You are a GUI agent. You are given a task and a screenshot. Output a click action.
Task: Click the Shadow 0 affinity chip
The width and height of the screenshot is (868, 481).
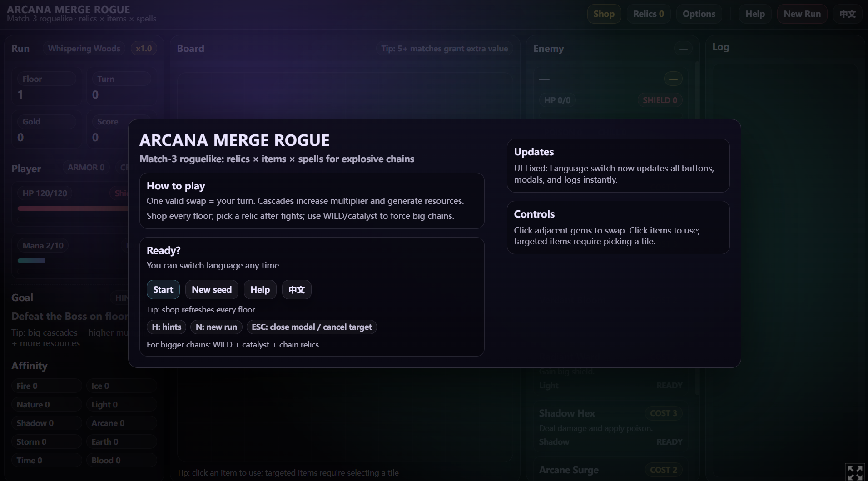(47, 423)
